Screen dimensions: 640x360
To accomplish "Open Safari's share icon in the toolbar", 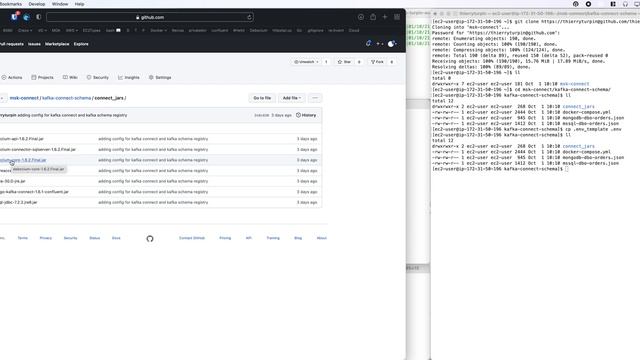I will tap(373, 17).
